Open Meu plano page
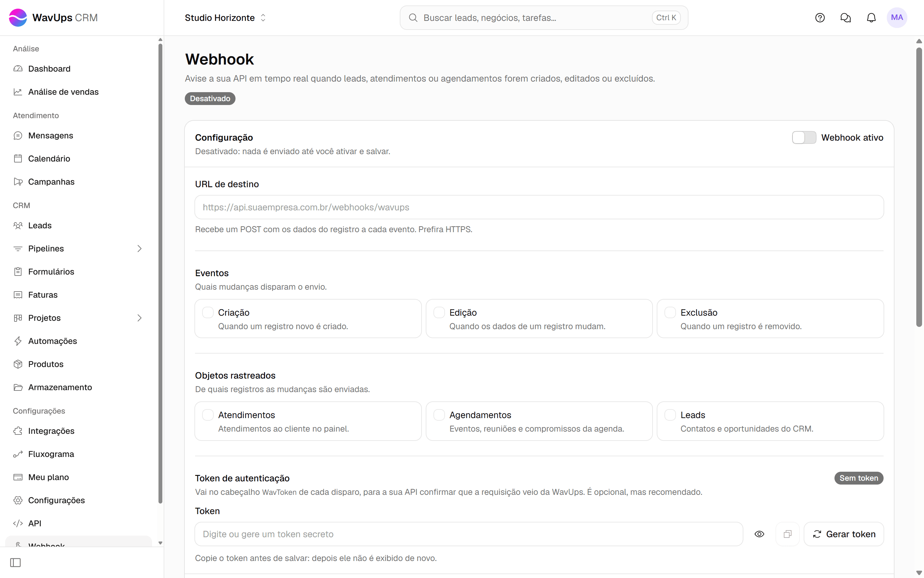Screen dimensions: 924x578 coord(79,477)
